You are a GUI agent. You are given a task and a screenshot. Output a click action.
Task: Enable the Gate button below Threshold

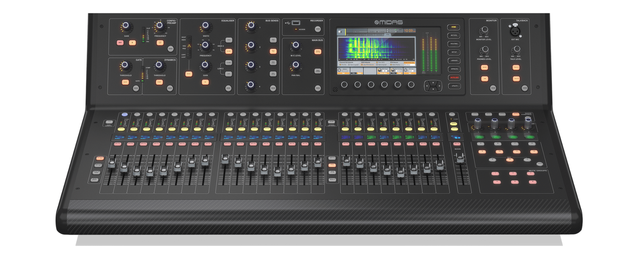click(x=126, y=82)
